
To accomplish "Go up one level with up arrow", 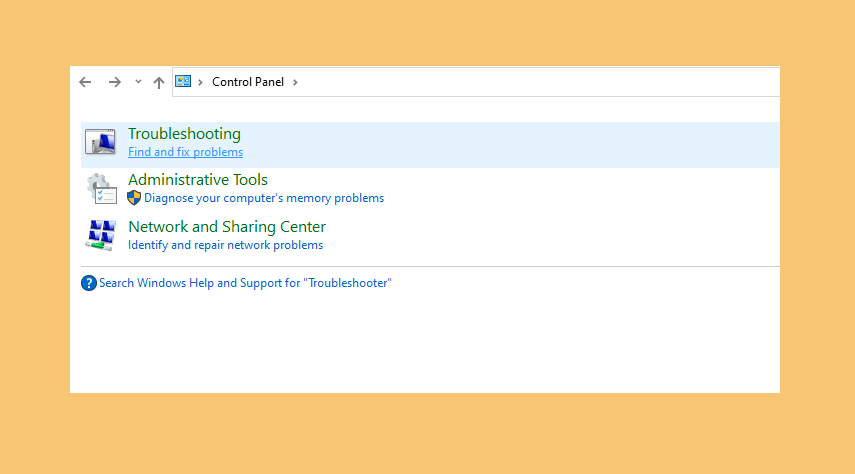I will [159, 82].
